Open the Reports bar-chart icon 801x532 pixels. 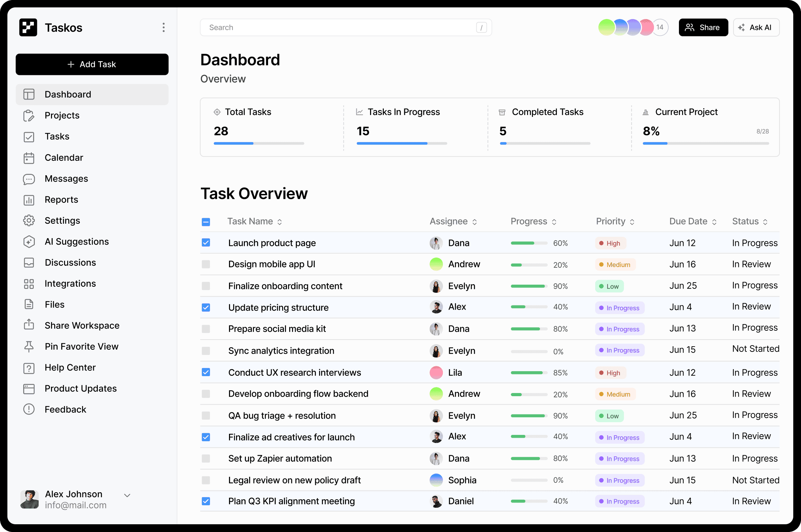pyautogui.click(x=29, y=200)
